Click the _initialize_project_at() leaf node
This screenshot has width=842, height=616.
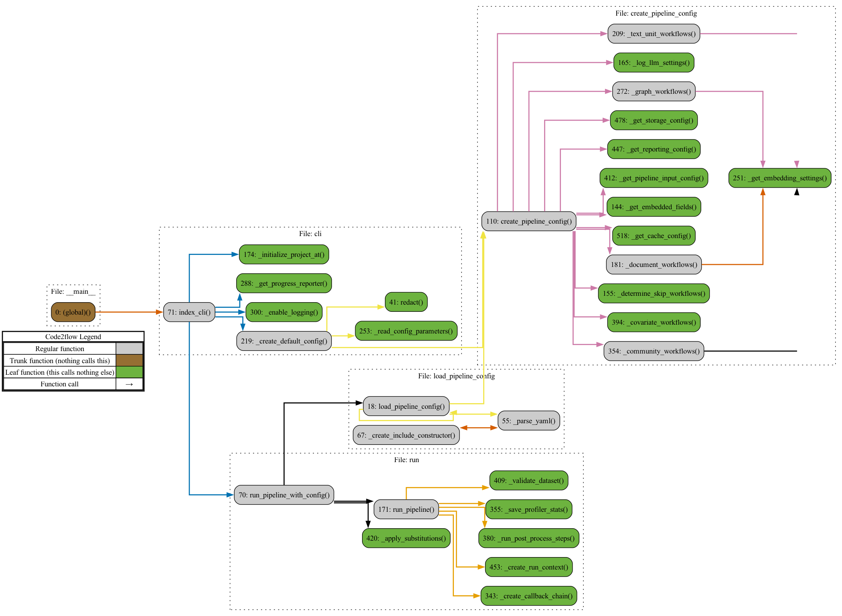pos(284,254)
